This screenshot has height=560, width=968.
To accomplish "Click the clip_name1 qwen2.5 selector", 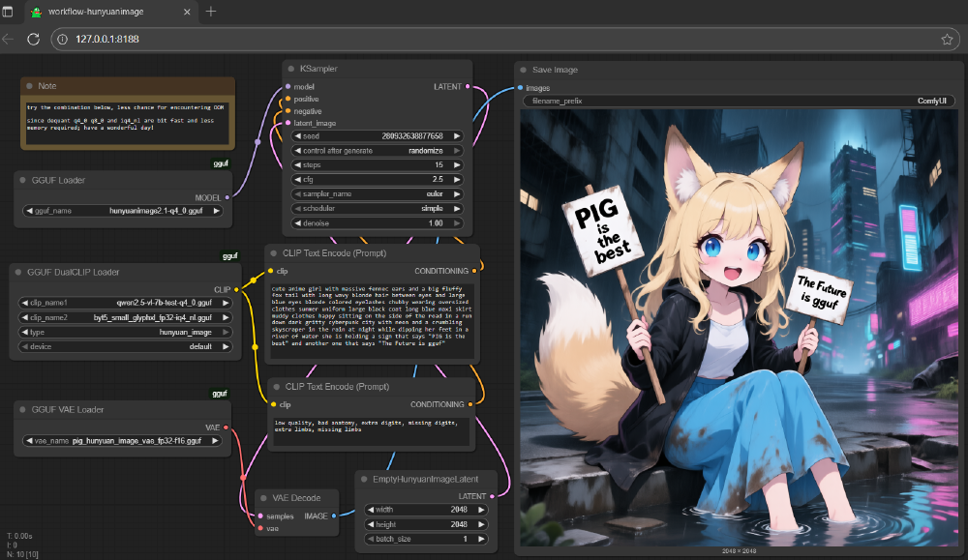I will tap(124, 303).
